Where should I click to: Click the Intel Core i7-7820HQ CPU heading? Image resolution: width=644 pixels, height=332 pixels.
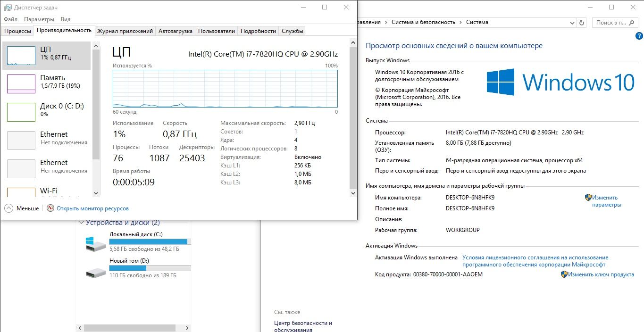pyautogui.click(x=263, y=54)
